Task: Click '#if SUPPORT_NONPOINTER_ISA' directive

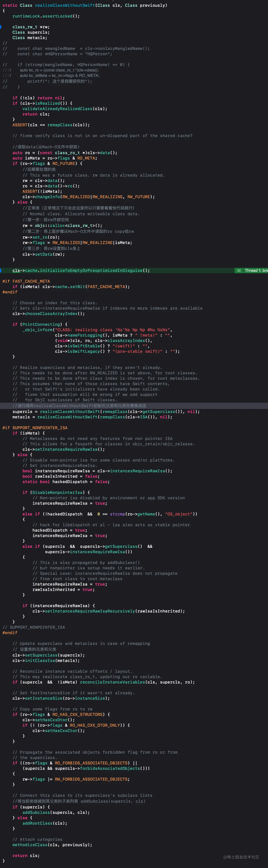Action: click(x=35, y=428)
